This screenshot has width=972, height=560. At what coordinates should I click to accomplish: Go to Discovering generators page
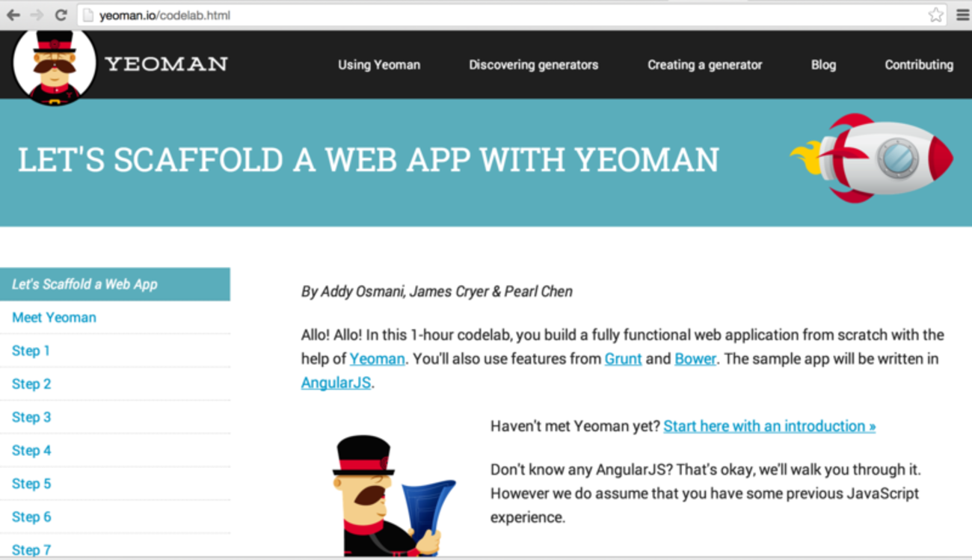[533, 65]
